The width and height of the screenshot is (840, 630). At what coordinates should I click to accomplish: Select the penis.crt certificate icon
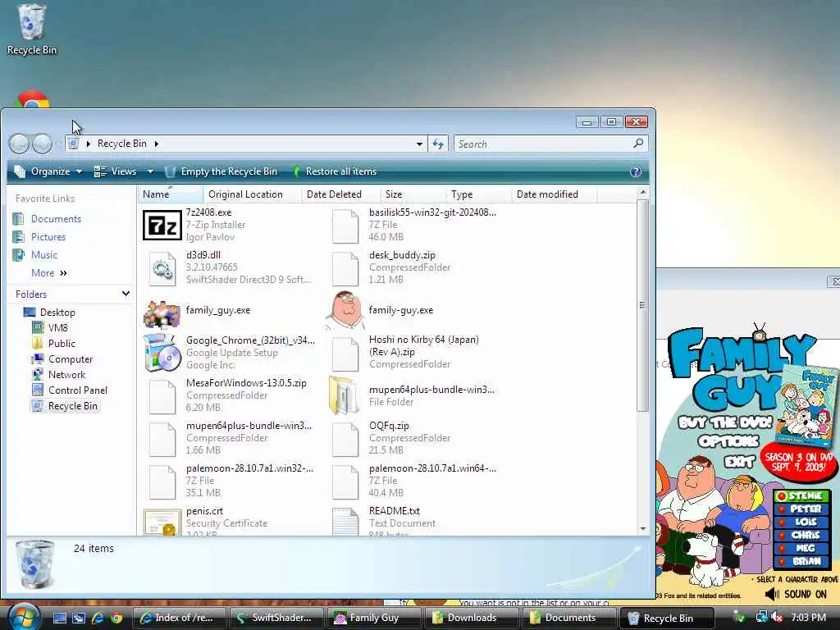click(162, 522)
